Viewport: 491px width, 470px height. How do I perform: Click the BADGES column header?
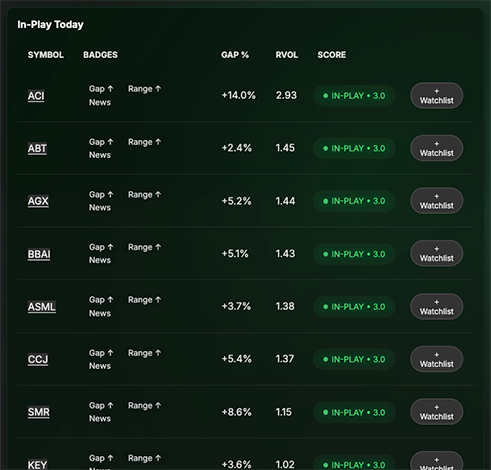coord(100,55)
